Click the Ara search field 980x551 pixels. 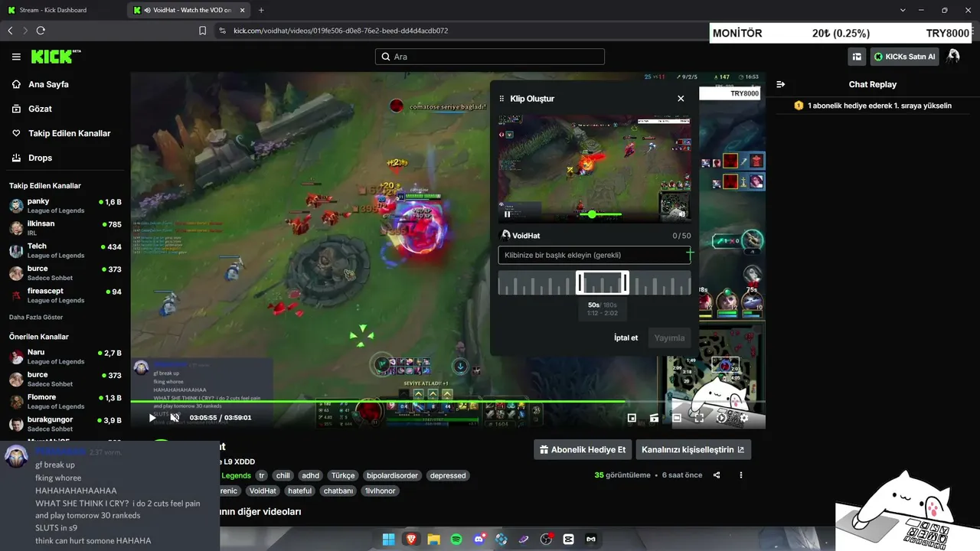490,57
